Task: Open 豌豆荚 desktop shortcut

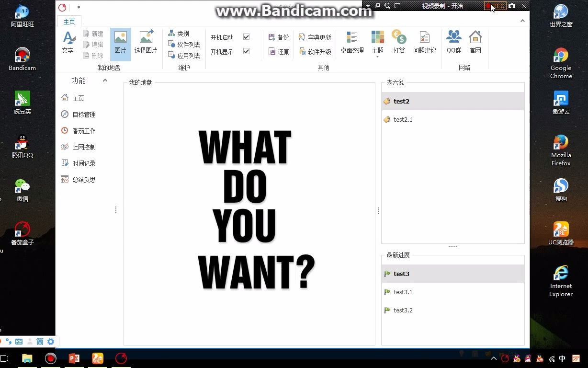Action: [22, 103]
